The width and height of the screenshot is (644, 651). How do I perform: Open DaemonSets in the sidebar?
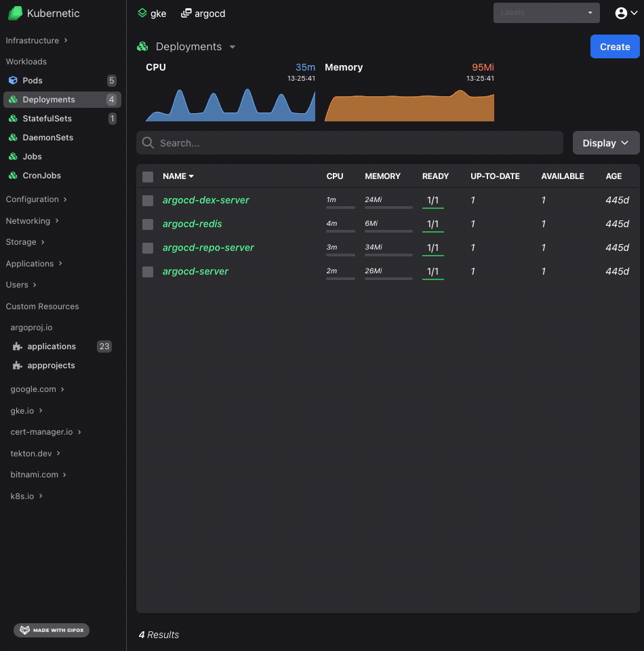point(62,138)
